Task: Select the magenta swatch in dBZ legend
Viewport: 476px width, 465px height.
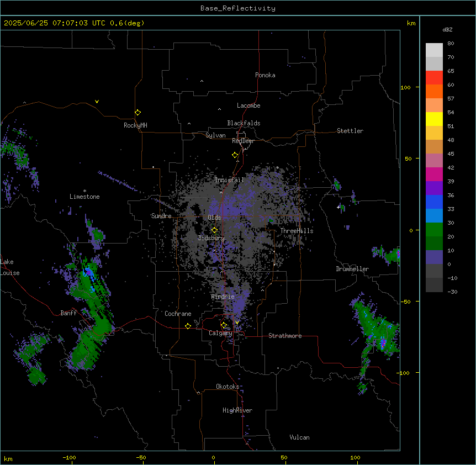Action: pyautogui.click(x=434, y=174)
